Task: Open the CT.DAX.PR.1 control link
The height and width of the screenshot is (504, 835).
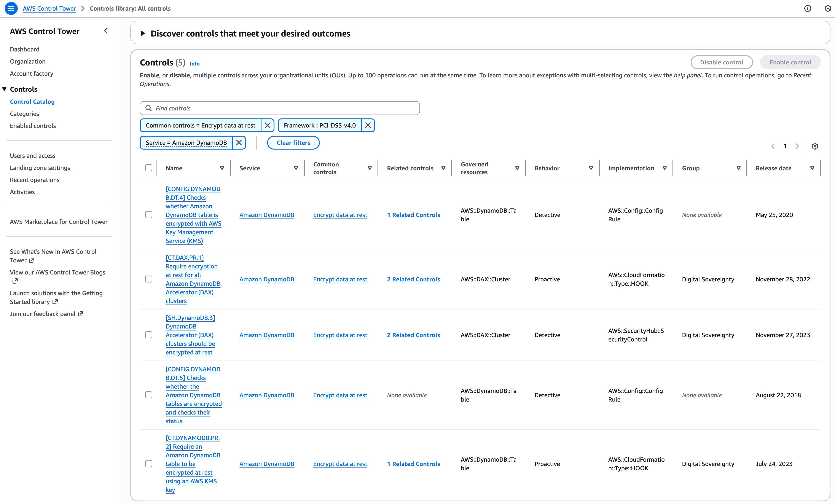Action: tap(193, 279)
